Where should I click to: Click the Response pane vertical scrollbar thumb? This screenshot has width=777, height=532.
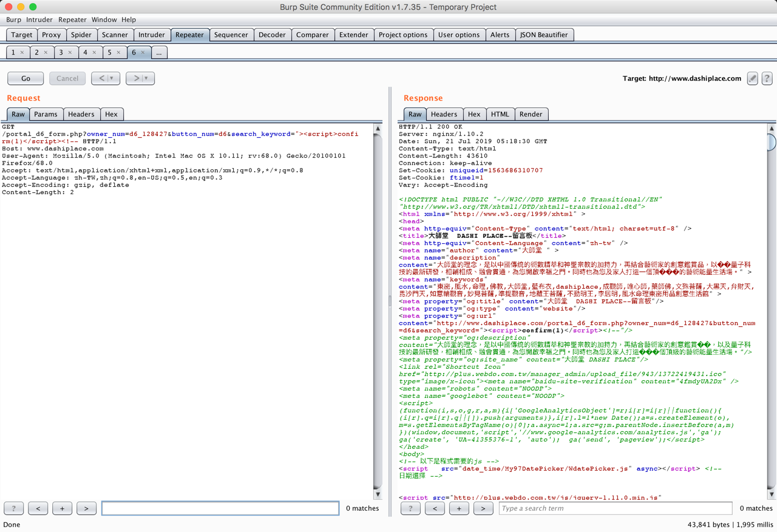772,143
